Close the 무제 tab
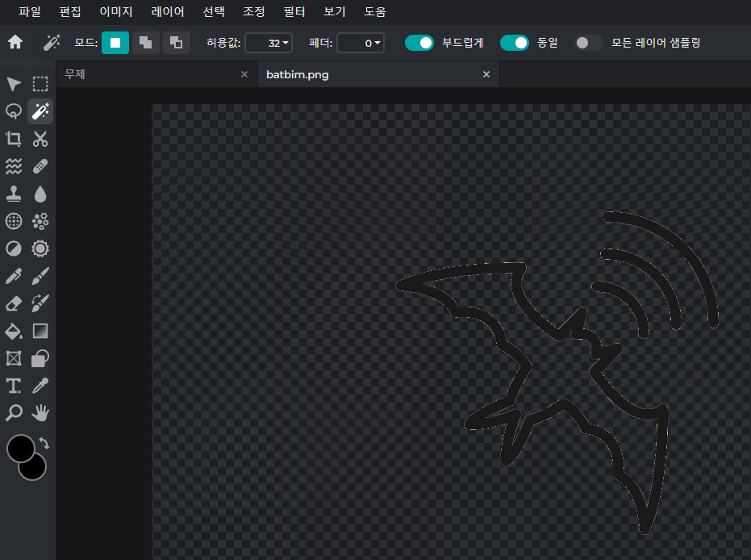 (244, 74)
